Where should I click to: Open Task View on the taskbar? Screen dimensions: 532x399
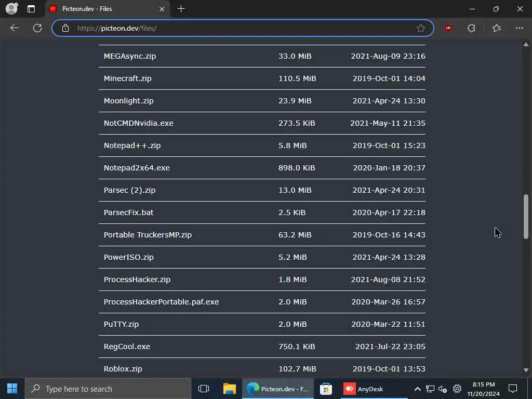pyautogui.click(x=204, y=389)
